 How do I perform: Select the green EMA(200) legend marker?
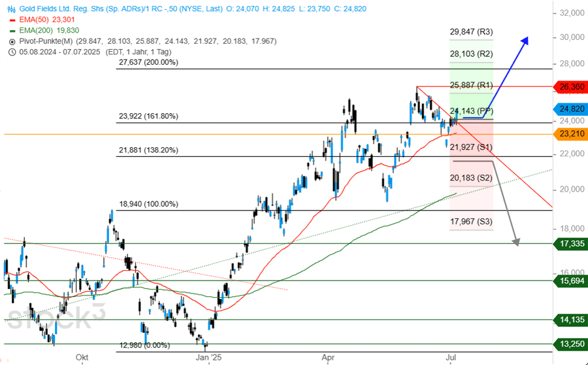coord(12,31)
